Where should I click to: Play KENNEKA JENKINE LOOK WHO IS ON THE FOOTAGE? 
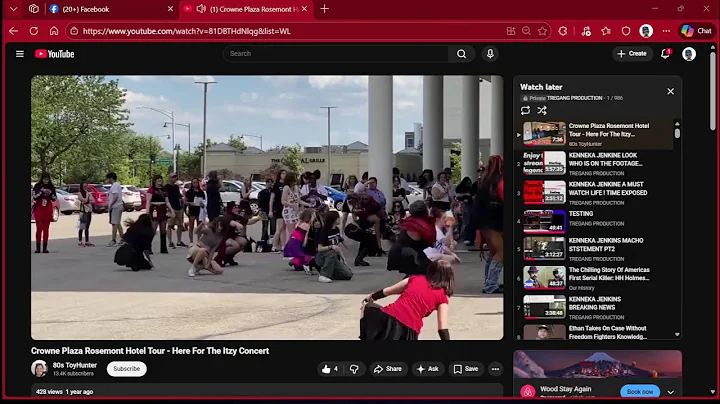[595, 163]
